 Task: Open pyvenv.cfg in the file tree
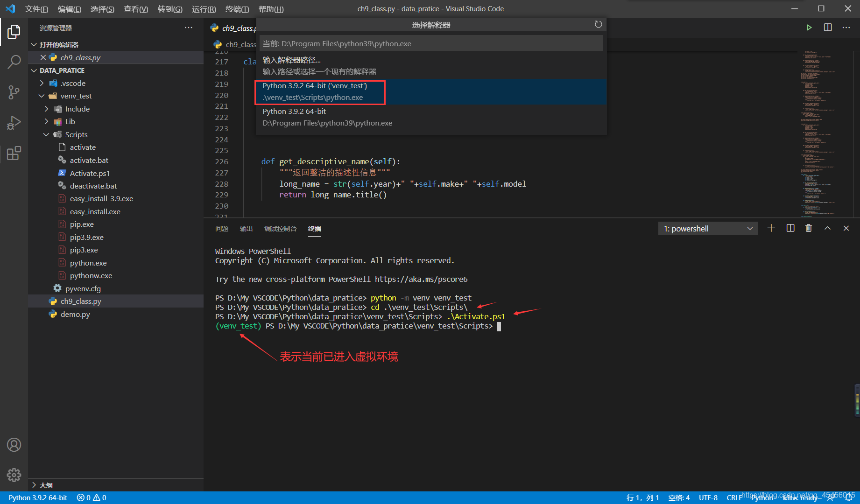pyautogui.click(x=83, y=289)
